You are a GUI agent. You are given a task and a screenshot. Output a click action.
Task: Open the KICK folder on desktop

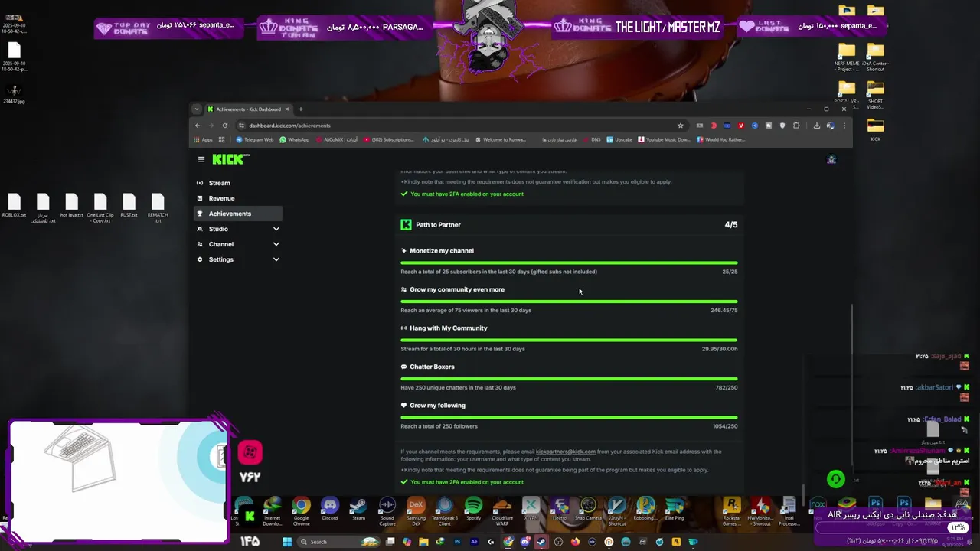coord(875,130)
